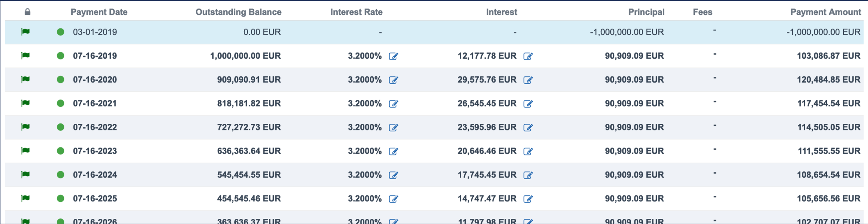
Task: Sort by Outstanding Balance column header
Action: tap(238, 12)
